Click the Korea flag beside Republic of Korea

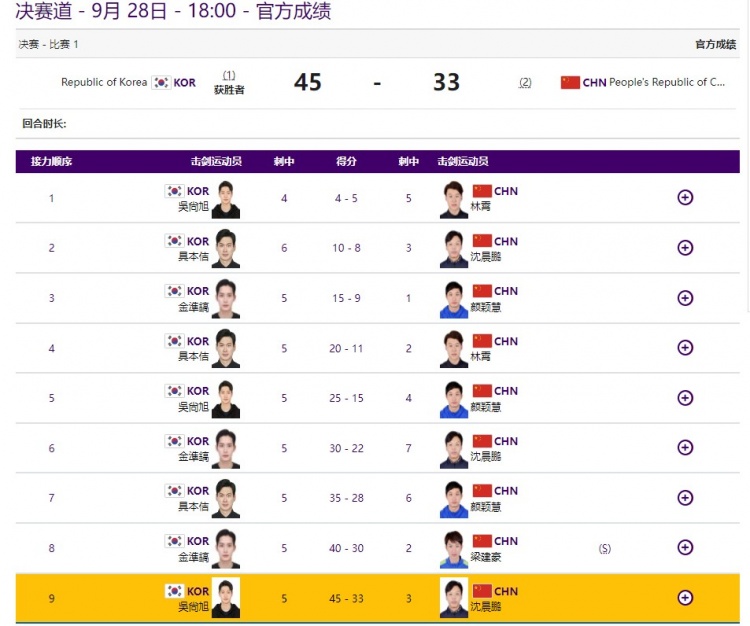(161, 83)
